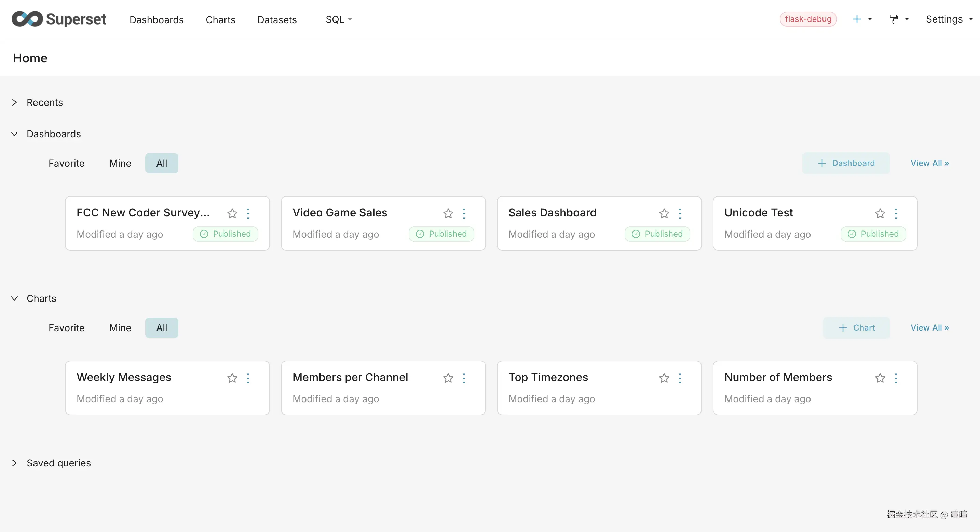Select the Favorite tab under Charts

(66, 328)
